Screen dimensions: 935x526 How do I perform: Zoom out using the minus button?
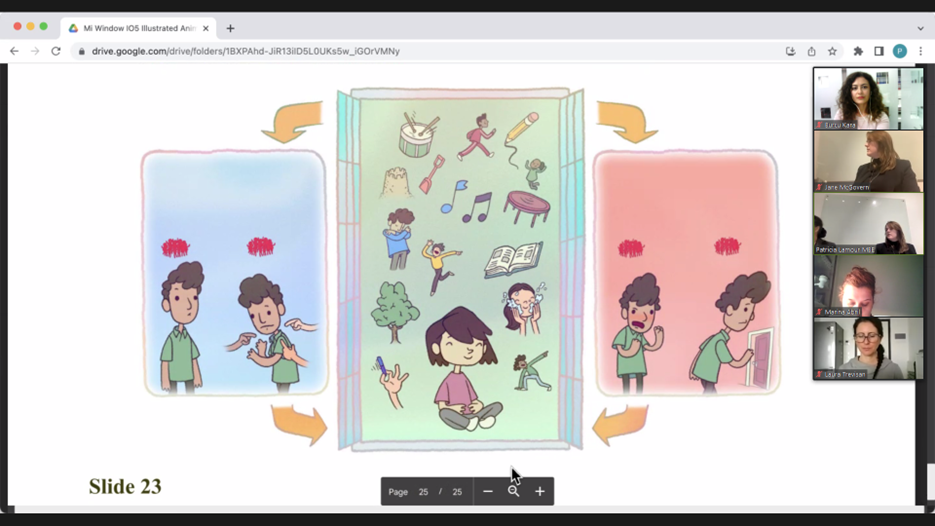click(488, 491)
